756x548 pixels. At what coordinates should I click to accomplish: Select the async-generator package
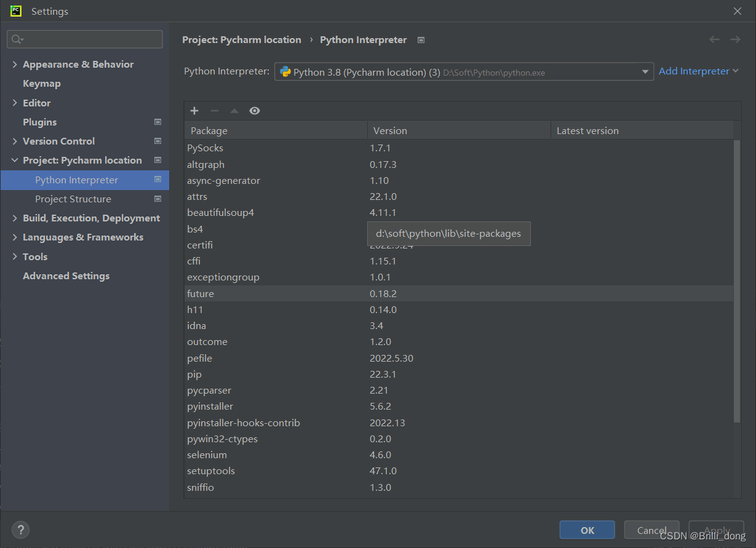(459, 180)
